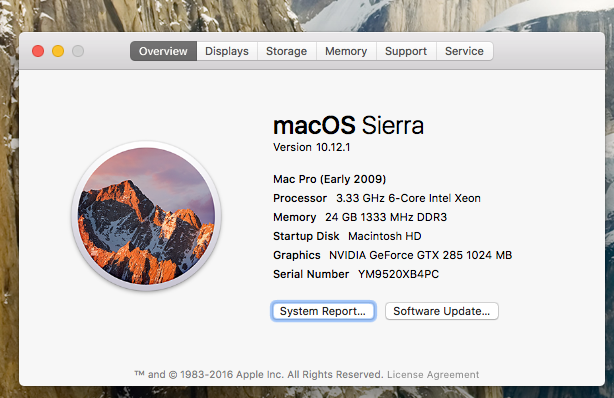Switch to the Overview tab

click(x=163, y=51)
